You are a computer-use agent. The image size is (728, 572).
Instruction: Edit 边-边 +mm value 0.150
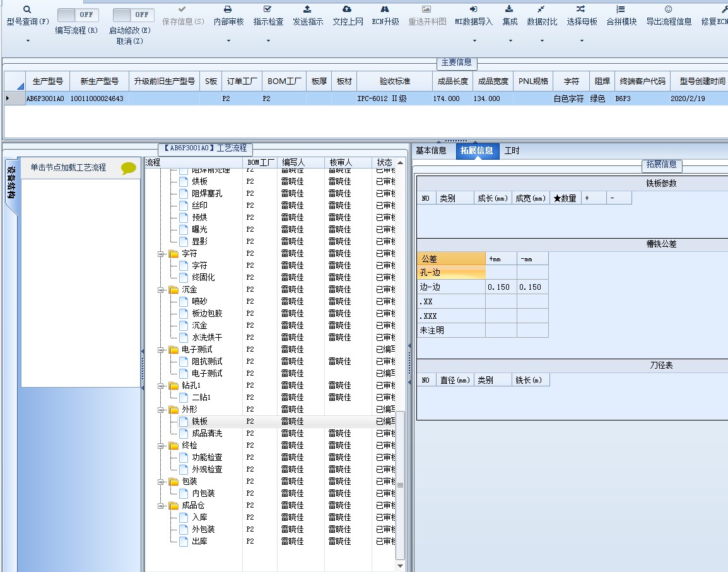click(501, 287)
